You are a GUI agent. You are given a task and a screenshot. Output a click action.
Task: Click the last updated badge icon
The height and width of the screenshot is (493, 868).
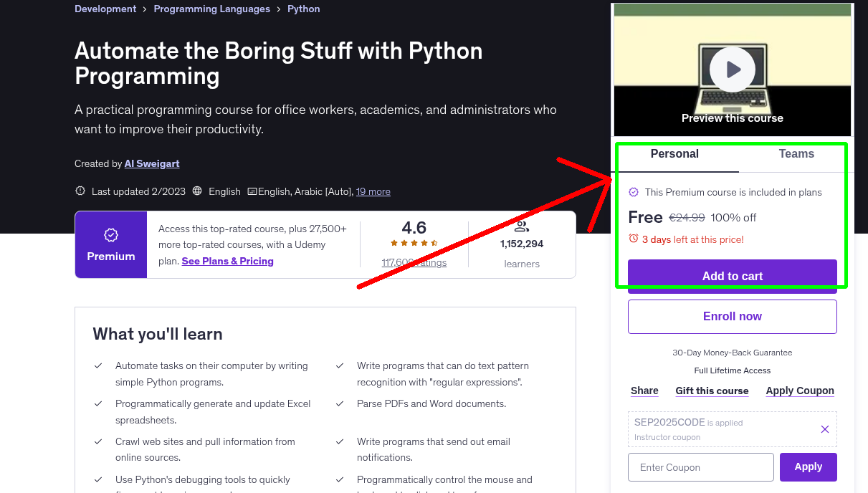[x=80, y=191]
